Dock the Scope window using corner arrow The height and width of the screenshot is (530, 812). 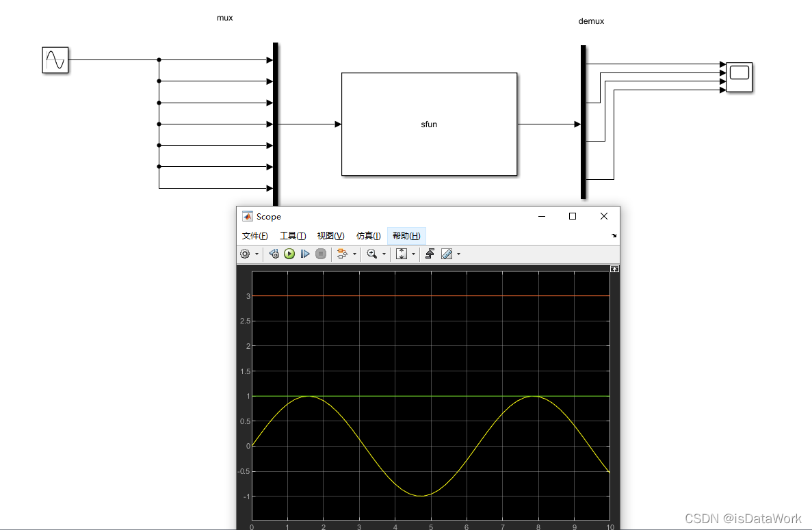coord(614,235)
